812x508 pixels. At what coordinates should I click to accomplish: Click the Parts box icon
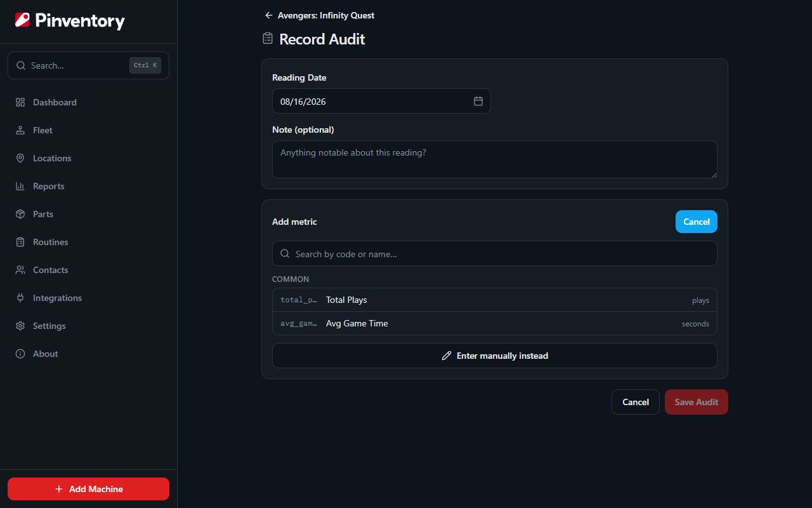pos(20,214)
